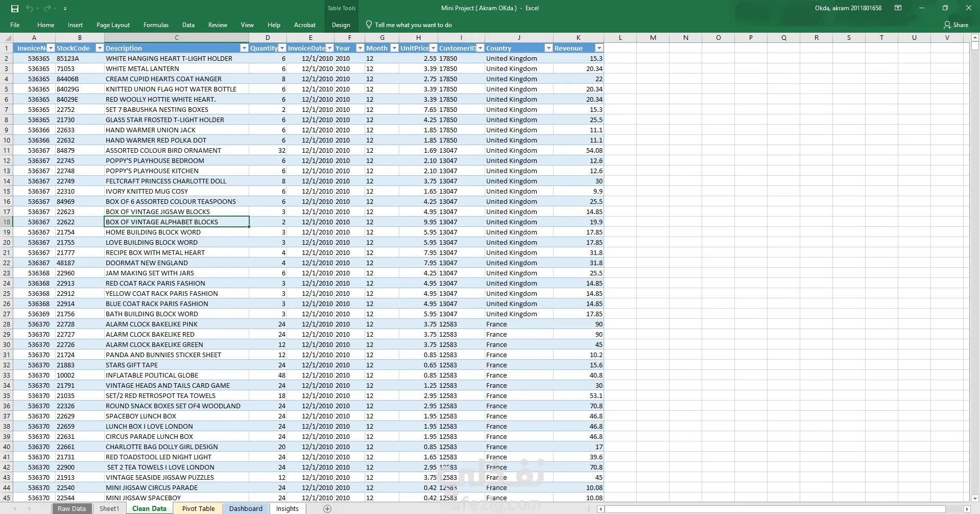
Task: Select cell MINI JIGSAW CIRCUS PARADE
Action: 177,487
